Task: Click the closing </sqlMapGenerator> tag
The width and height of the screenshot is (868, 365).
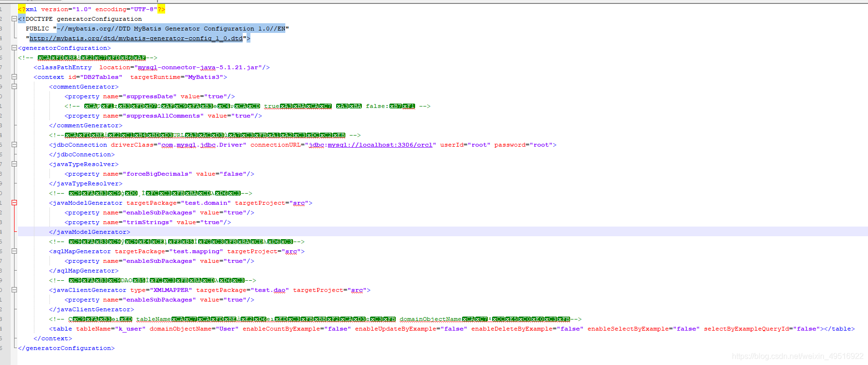Action: [x=84, y=271]
